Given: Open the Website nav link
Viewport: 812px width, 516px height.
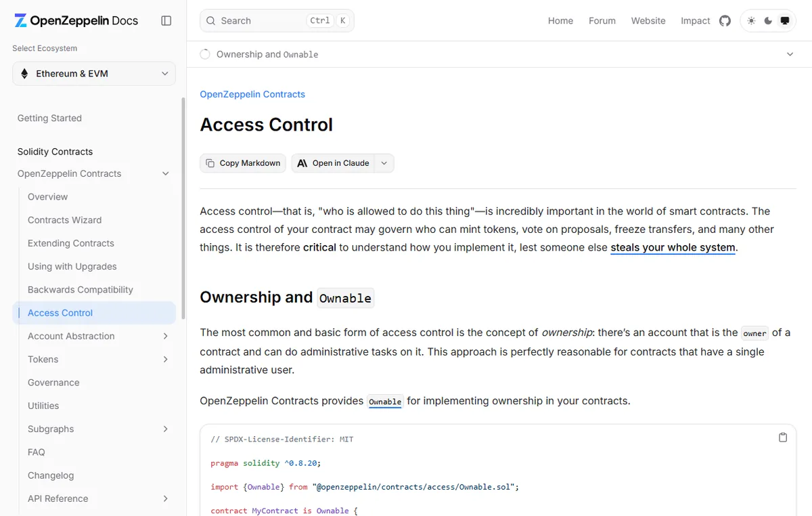Looking at the screenshot, I should [x=648, y=21].
